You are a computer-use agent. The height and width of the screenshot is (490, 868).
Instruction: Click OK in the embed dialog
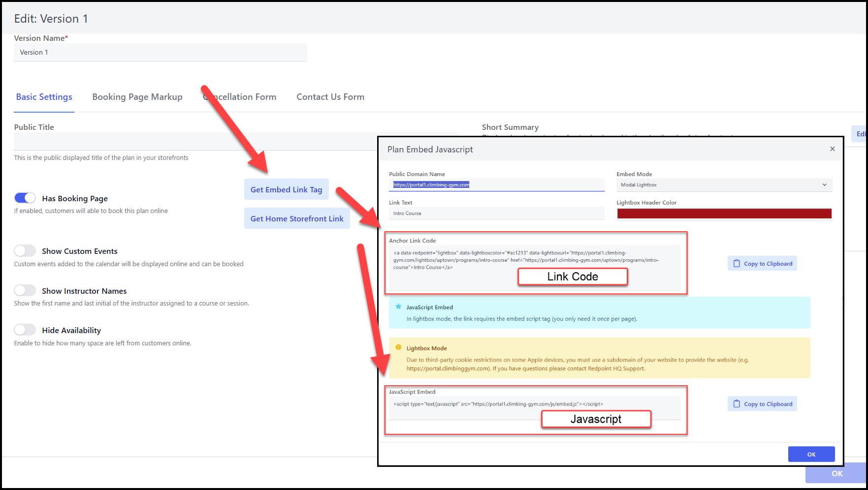coord(811,454)
